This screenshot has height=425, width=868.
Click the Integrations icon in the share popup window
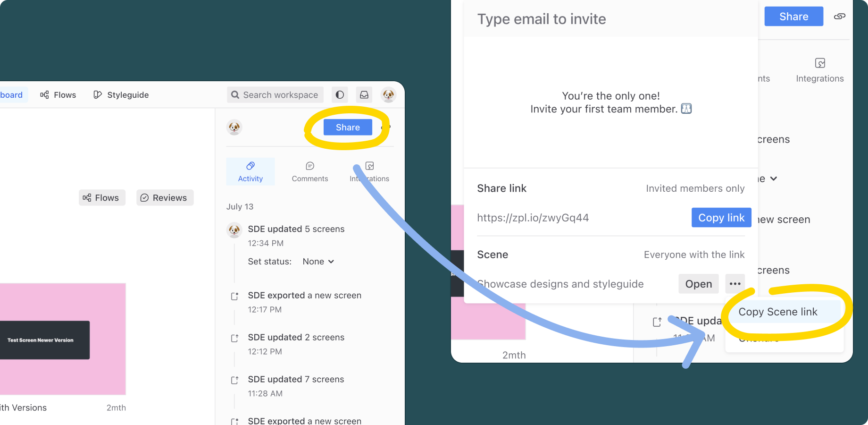(x=820, y=63)
